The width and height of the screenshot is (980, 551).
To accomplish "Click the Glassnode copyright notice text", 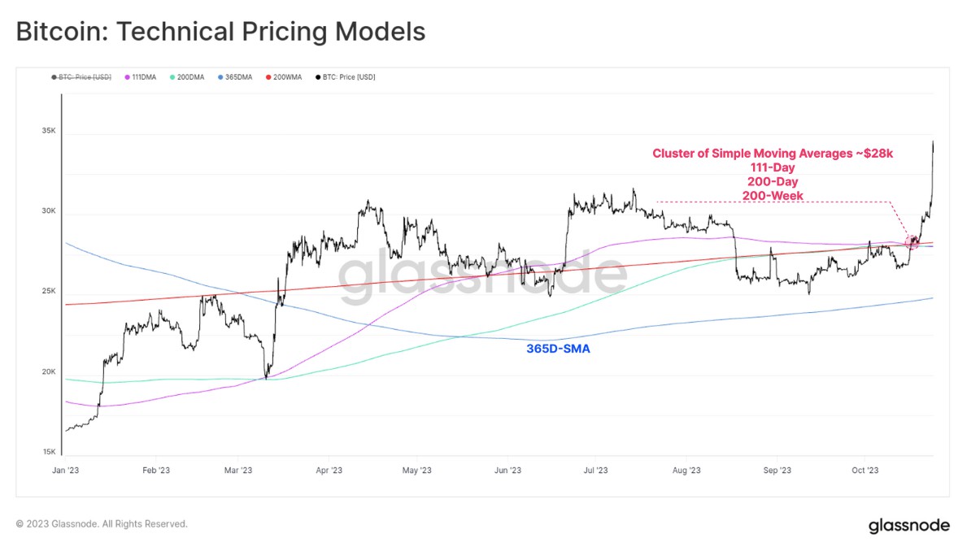I will [102, 524].
